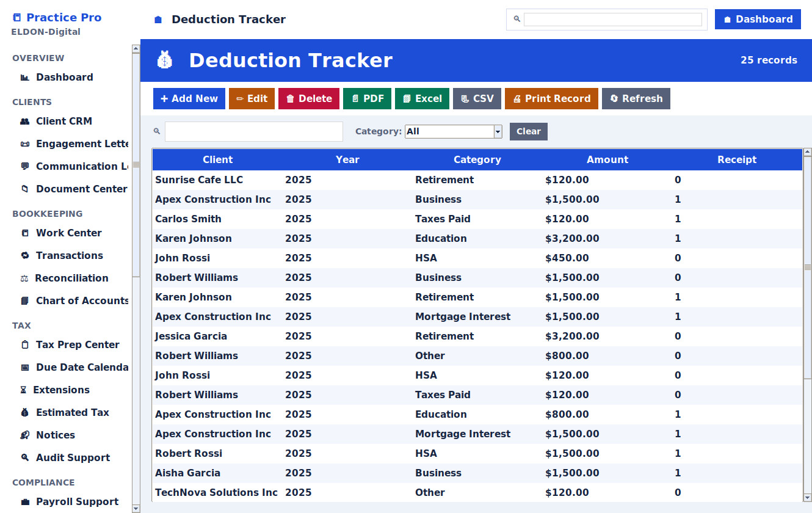Click the Edit button
The image size is (812, 513).
click(252, 99)
